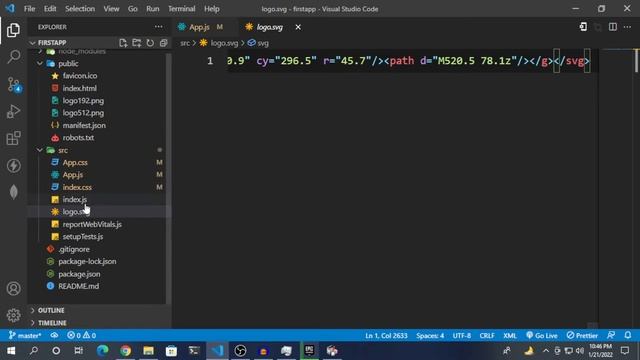Open index.js in src folder
The image size is (640, 360).
[74, 200]
